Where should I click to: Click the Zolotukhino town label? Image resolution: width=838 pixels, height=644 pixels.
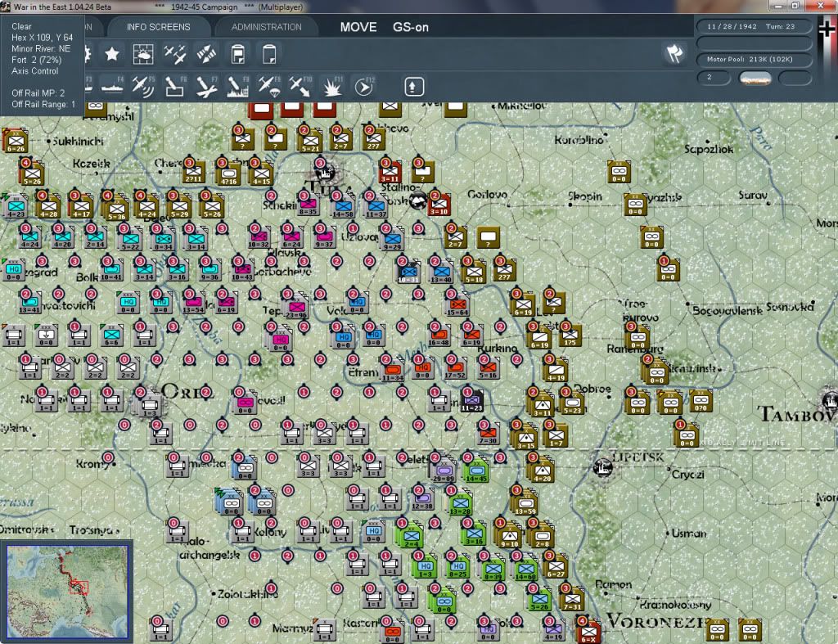pyautogui.click(x=247, y=594)
